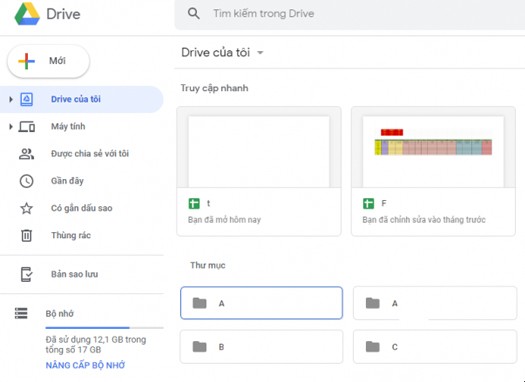Click the Mới new button

pos(49,61)
